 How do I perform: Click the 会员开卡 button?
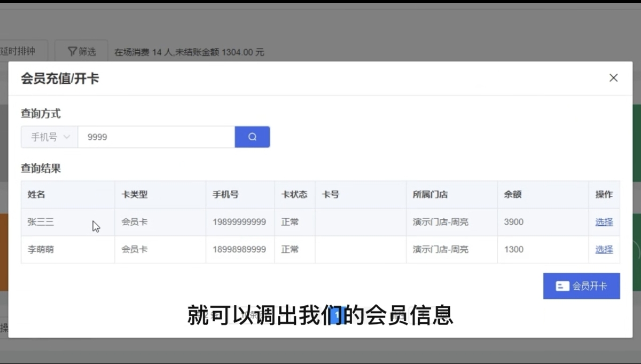coord(582,286)
